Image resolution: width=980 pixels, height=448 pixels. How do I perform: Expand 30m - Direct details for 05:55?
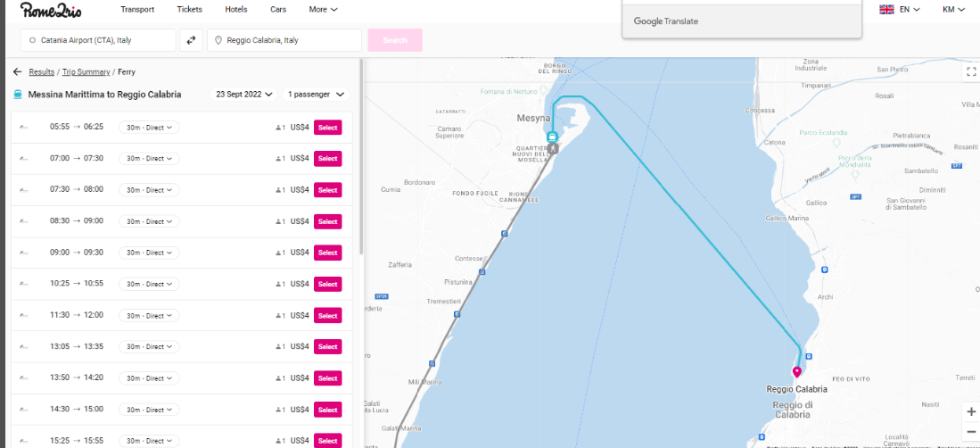[149, 128]
